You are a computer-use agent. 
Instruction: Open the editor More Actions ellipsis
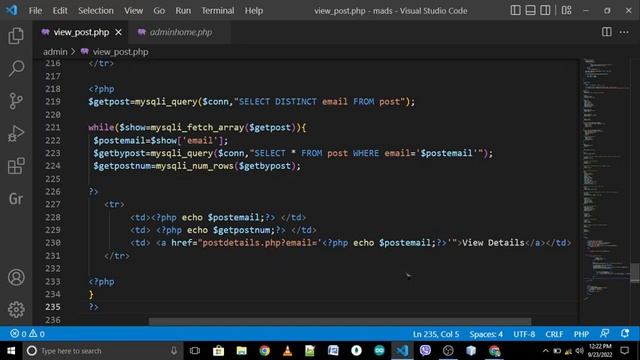624,32
